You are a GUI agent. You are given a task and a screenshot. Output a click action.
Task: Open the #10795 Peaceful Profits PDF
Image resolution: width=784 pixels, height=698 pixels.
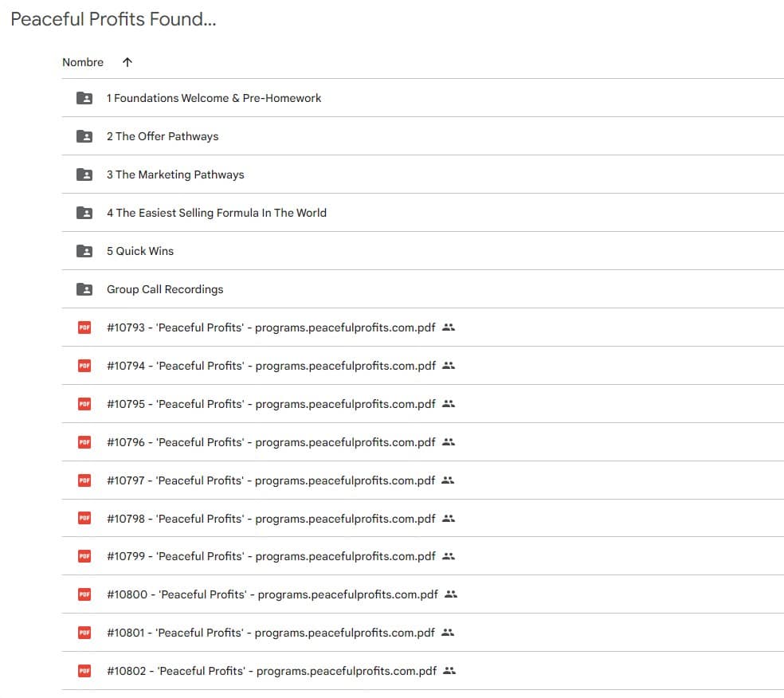point(271,404)
